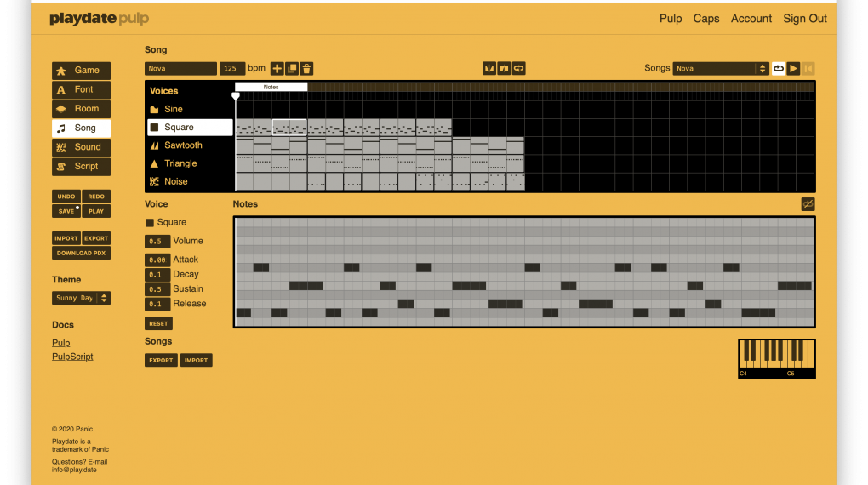Toggle the crossed-eye icon above Notes grid
The width and height of the screenshot is (868, 485).
tap(808, 204)
